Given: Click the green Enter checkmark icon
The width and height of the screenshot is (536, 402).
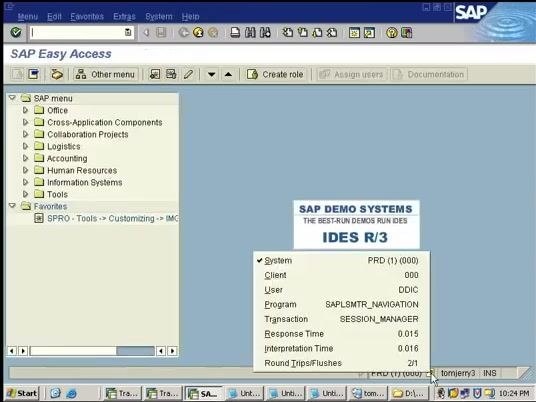Looking at the screenshot, I should (x=16, y=32).
